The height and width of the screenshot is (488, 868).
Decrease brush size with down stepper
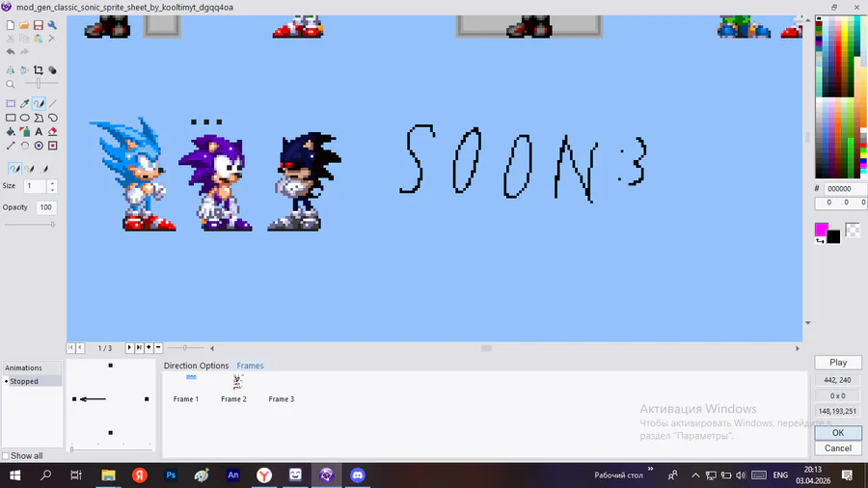tap(52, 189)
